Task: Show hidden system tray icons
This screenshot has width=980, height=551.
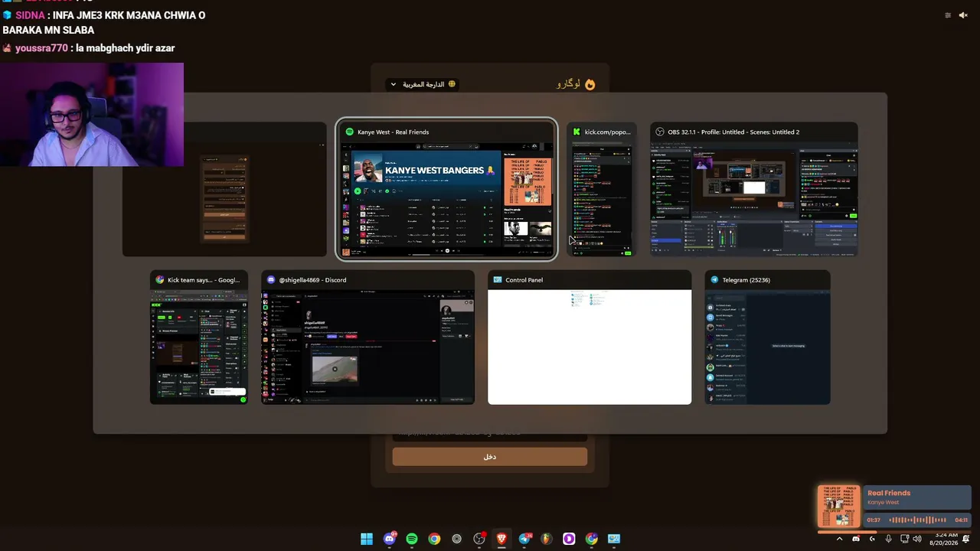Action: (839, 539)
